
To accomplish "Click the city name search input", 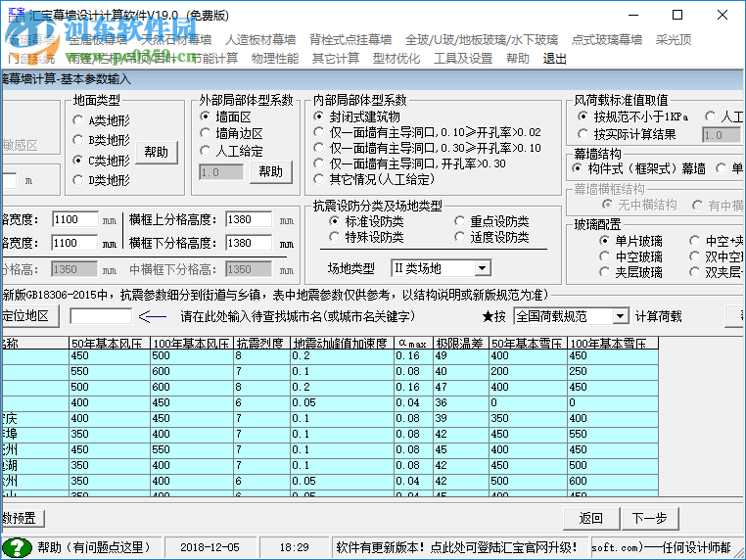I will [x=101, y=316].
